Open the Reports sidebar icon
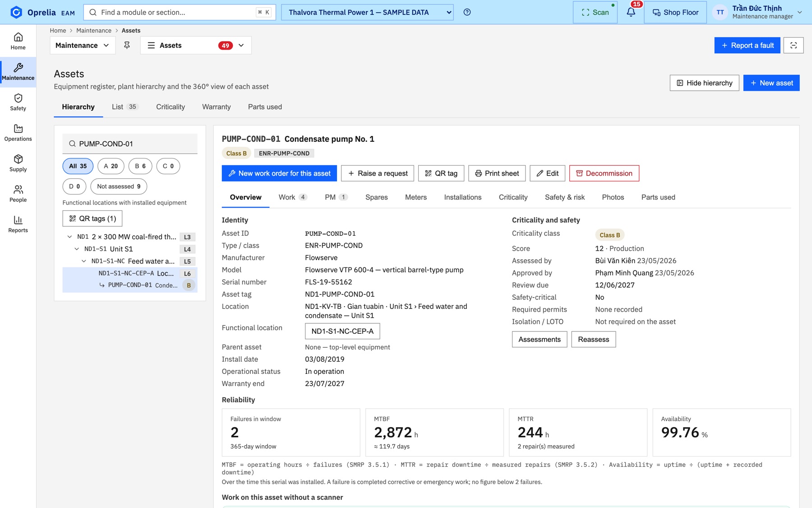 (18, 224)
